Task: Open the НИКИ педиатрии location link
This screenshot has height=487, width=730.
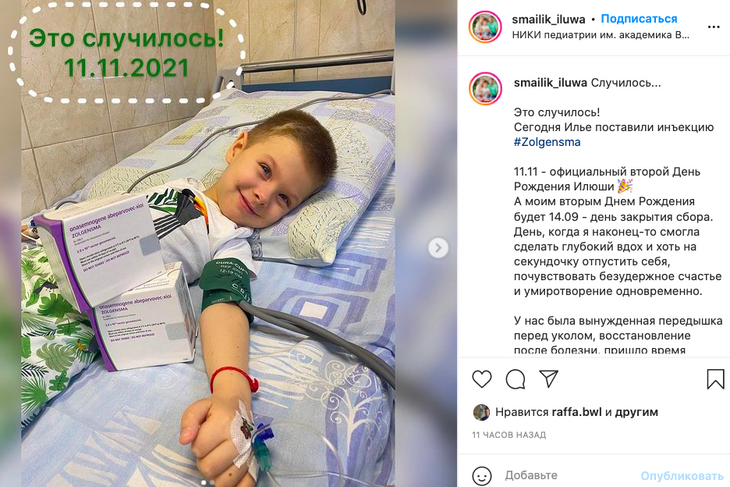Action: [601, 35]
